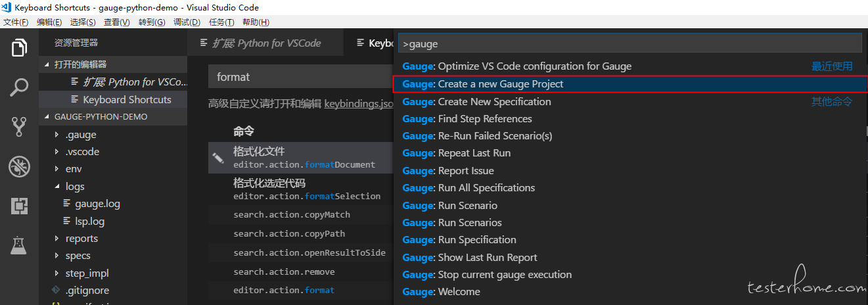
Task: Select Gauge: Show Last Run Report
Action: click(630, 258)
